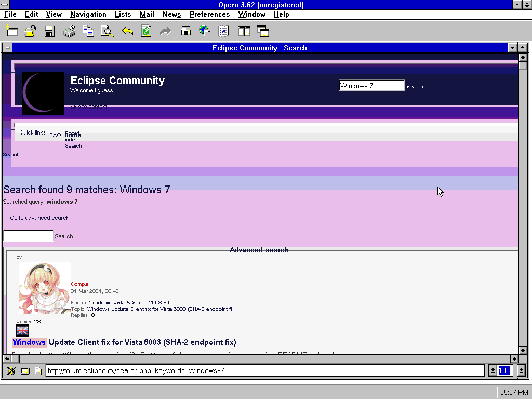Click the zoom decrease arrow beside the address bar
The image size is (532, 399).
[492, 370]
